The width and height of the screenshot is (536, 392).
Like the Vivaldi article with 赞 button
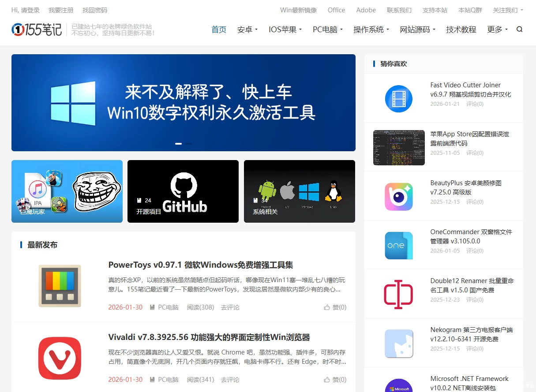pyautogui.click(x=335, y=380)
